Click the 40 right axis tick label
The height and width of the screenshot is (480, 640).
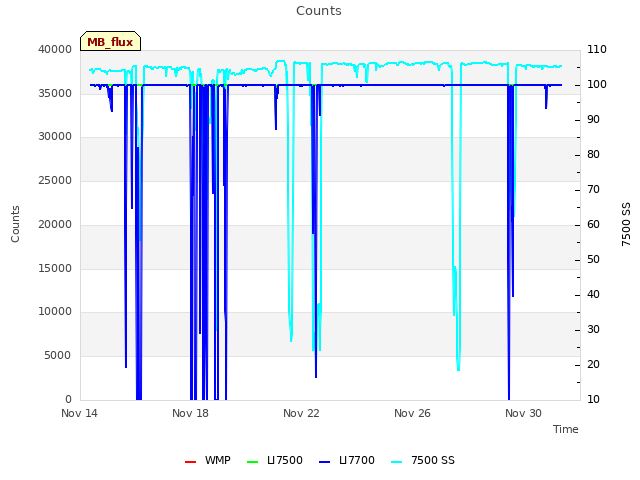(x=593, y=295)
